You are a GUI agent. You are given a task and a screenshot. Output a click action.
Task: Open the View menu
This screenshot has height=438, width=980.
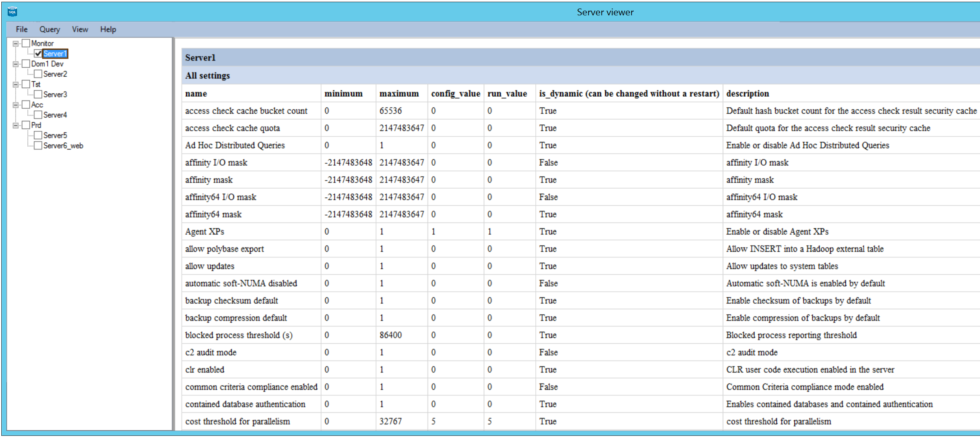[80, 29]
